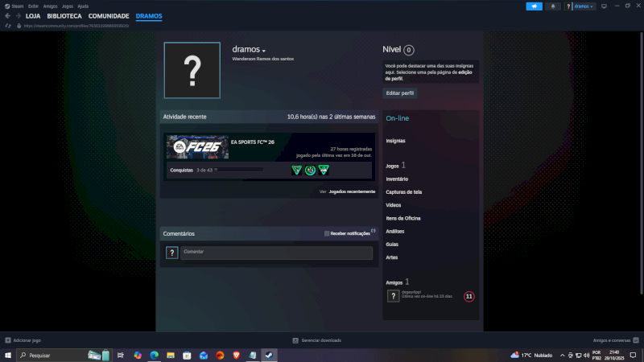Go forward with the right arrow
Image resolution: width=644 pixels, height=362 pixels.
pyautogui.click(x=18, y=16)
